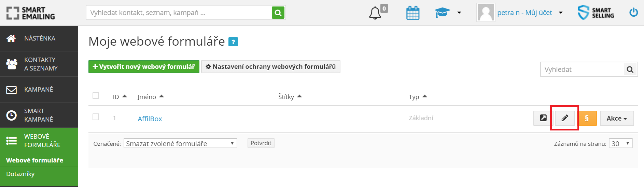Image resolution: width=644 pixels, height=187 pixels.
Task: Expand the Akce dropdown
Action: (x=617, y=118)
